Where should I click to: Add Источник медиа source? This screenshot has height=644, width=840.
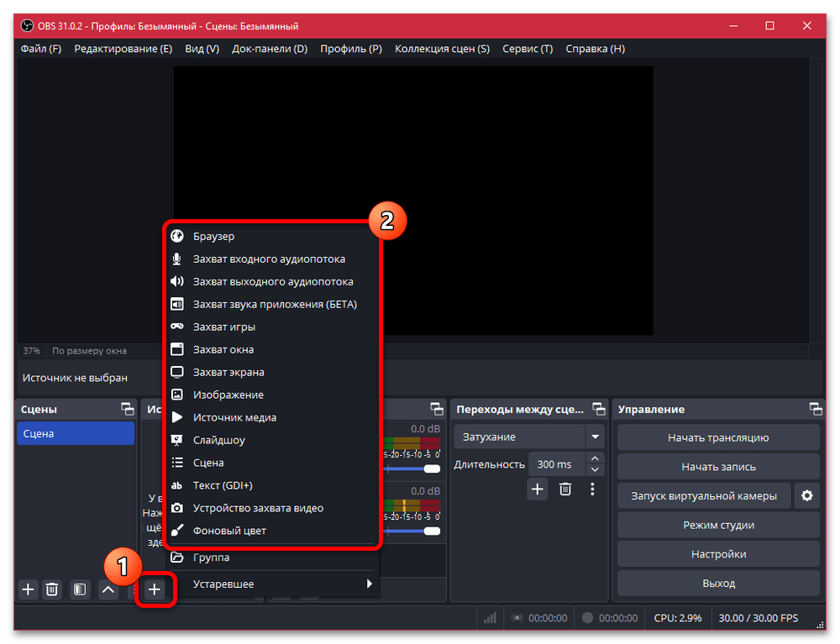[271, 417]
